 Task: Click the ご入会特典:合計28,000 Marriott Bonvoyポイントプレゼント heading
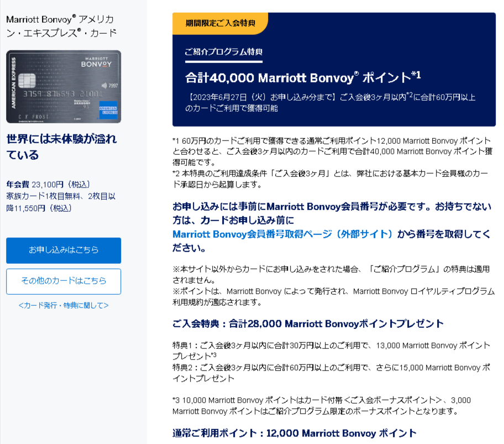pyautogui.click(x=308, y=323)
